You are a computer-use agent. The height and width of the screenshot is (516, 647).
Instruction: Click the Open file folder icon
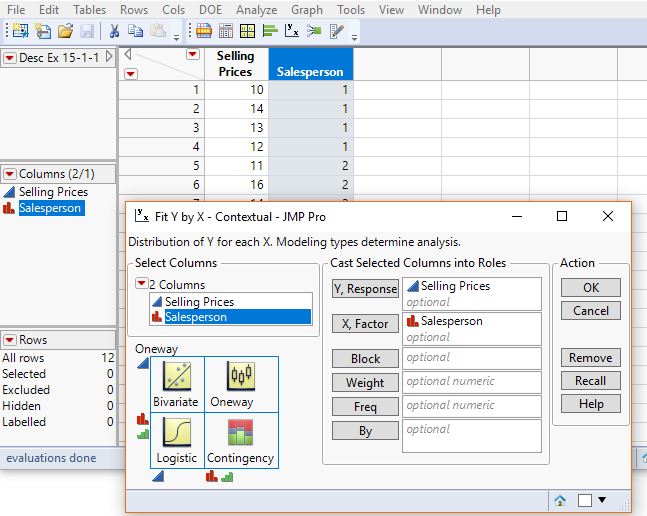pos(65,31)
